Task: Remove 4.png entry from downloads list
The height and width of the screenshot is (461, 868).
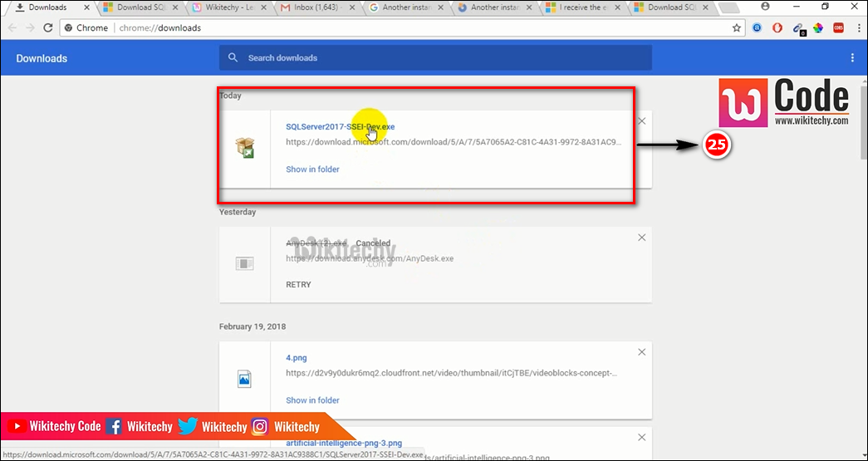Action: point(641,352)
